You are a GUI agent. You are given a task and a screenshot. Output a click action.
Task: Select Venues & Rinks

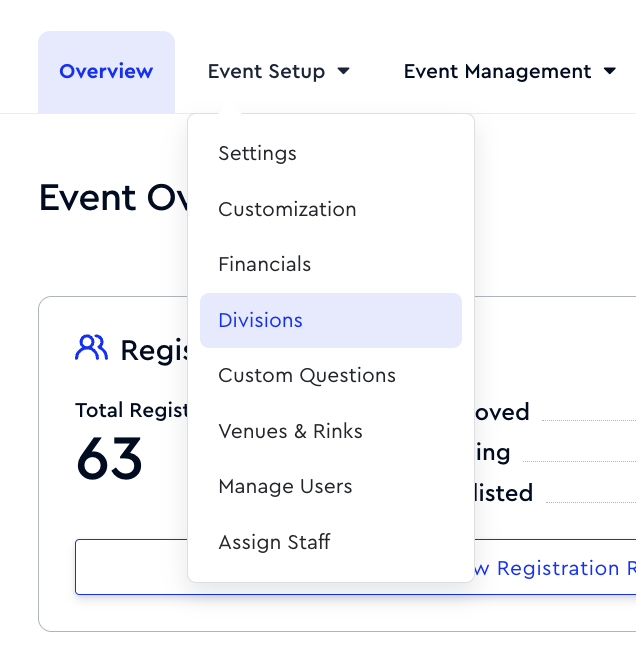(331, 431)
